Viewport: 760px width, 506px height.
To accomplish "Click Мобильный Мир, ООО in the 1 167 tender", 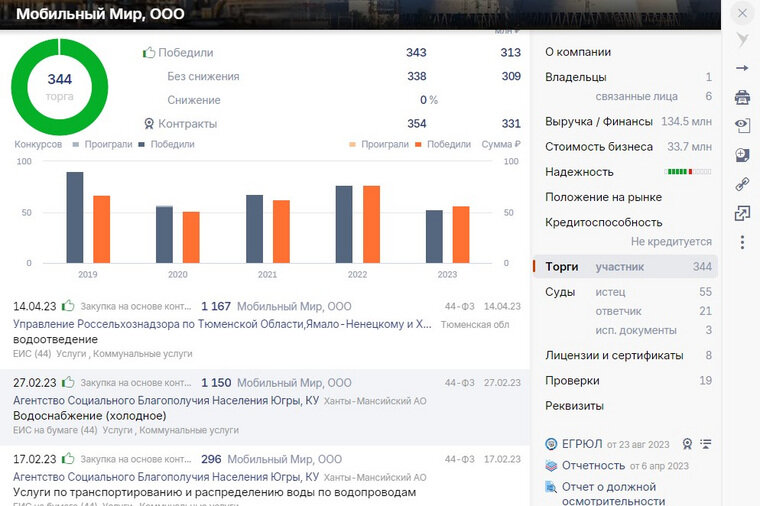I will coord(294,306).
